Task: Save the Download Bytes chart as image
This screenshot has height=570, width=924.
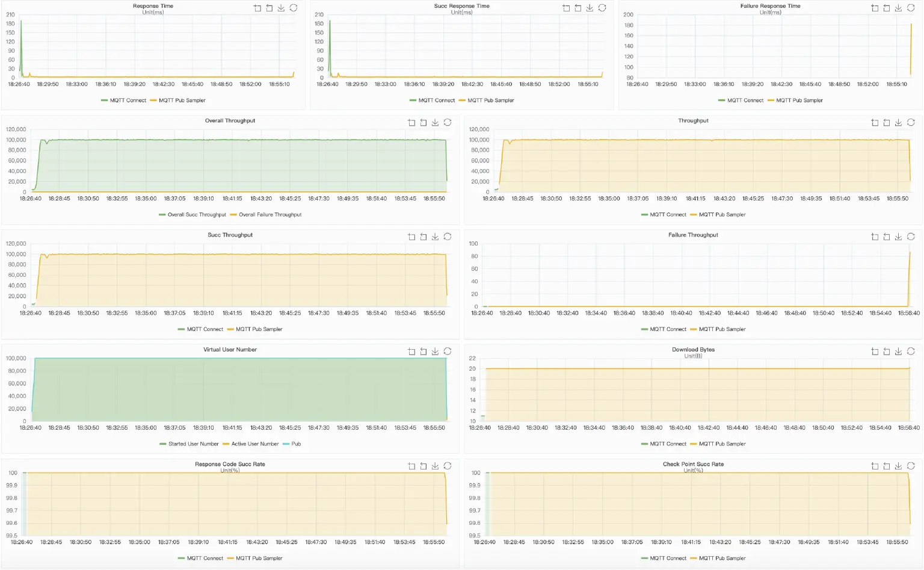Action: [x=898, y=351]
